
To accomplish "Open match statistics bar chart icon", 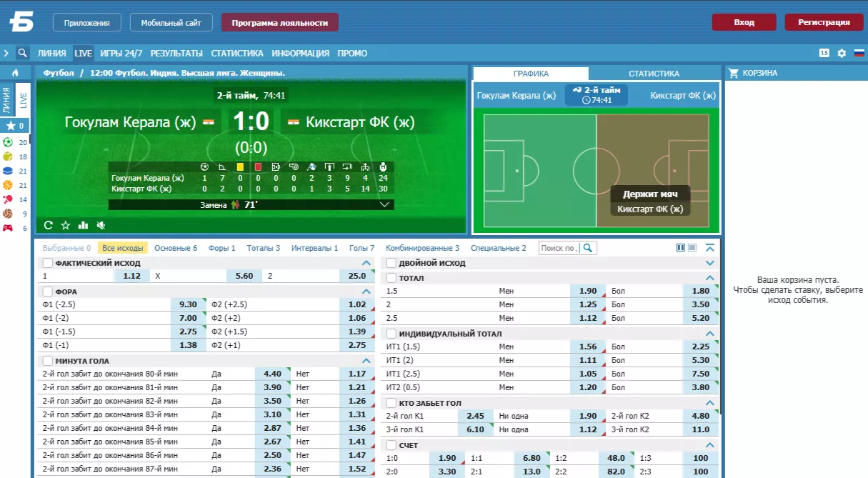I will [x=83, y=225].
